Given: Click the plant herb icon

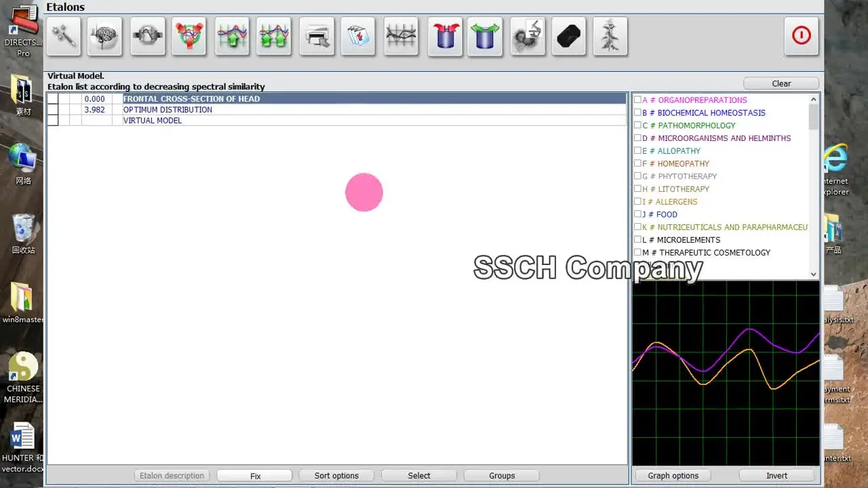Looking at the screenshot, I should point(610,36).
